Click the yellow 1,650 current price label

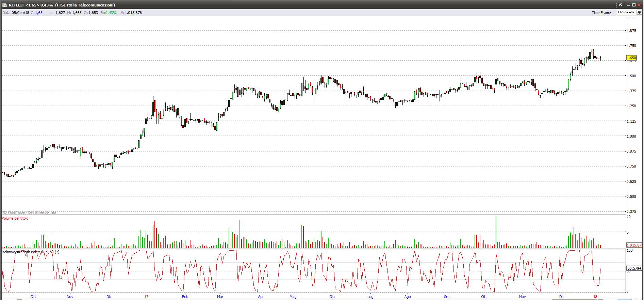(631, 58)
